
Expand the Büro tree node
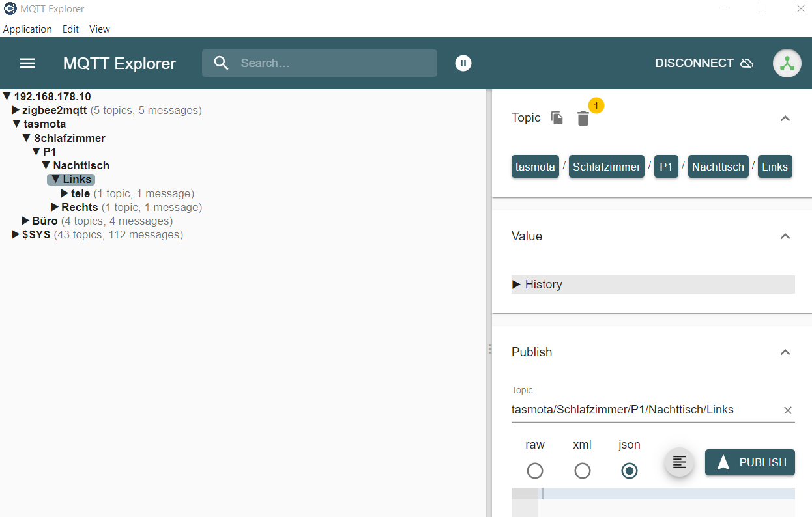tap(25, 221)
